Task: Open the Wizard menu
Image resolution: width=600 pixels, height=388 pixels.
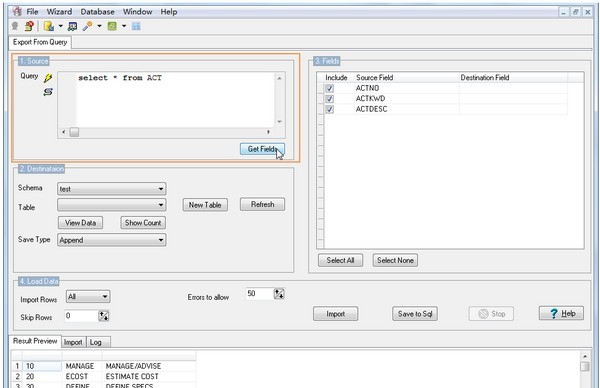Action: [59, 11]
